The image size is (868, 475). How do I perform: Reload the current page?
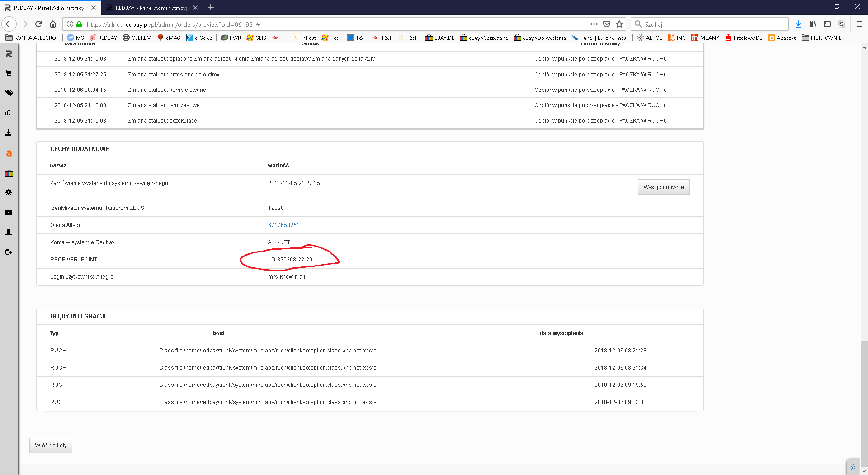(38, 24)
